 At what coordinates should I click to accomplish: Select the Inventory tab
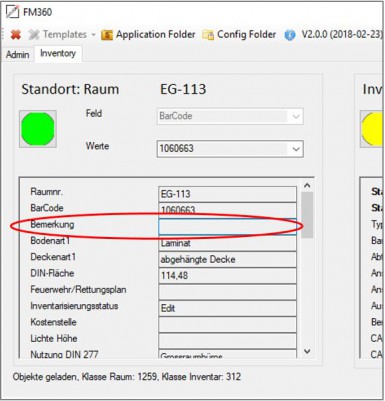58,53
